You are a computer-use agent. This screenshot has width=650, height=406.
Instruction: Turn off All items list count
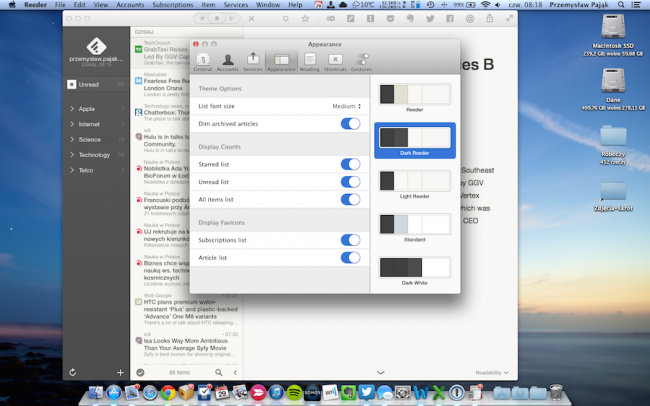coord(350,199)
